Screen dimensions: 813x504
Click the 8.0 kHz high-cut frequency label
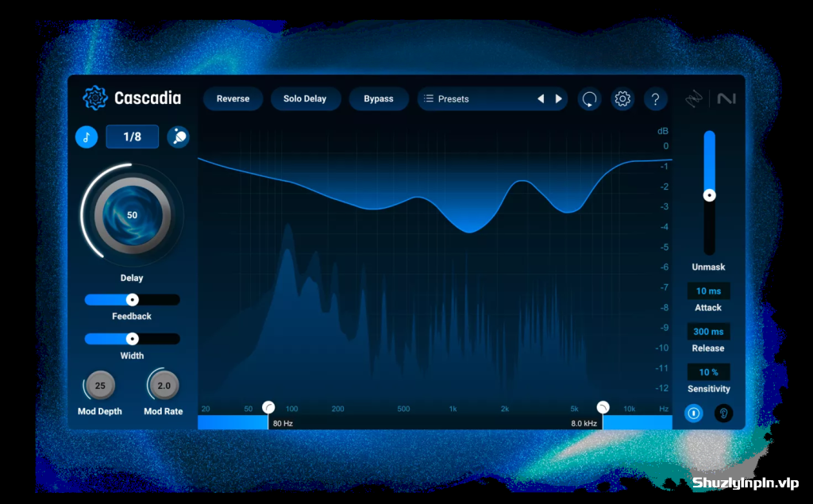(x=584, y=424)
